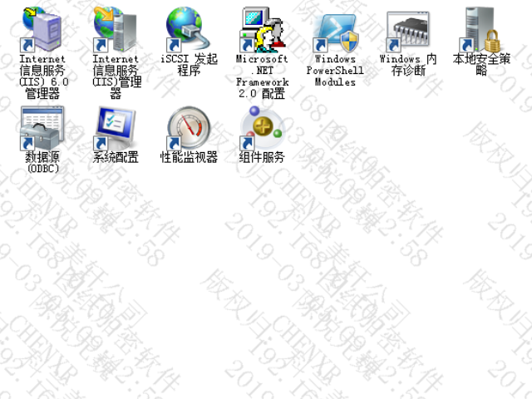The height and width of the screenshot is (399, 532).
Task: Click the Windows PowerShell Modules icon
Action: pos(335,30)
